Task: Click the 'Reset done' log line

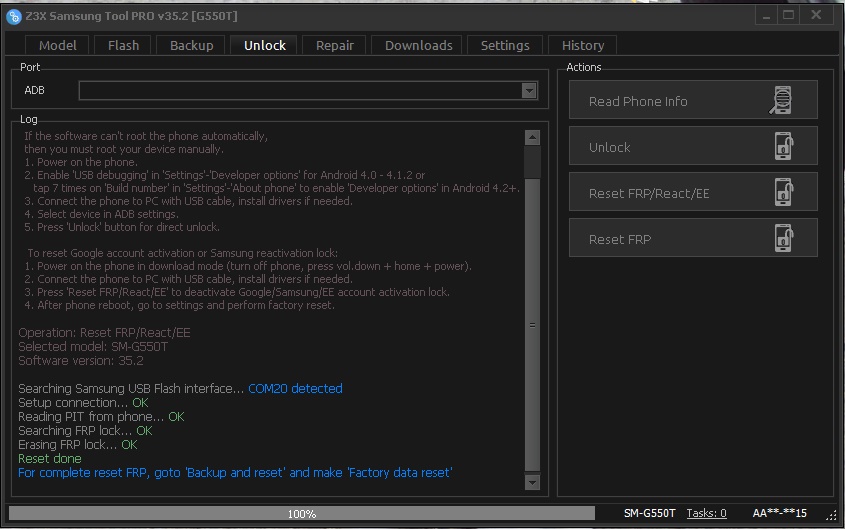Action: (x=50, y=458)
